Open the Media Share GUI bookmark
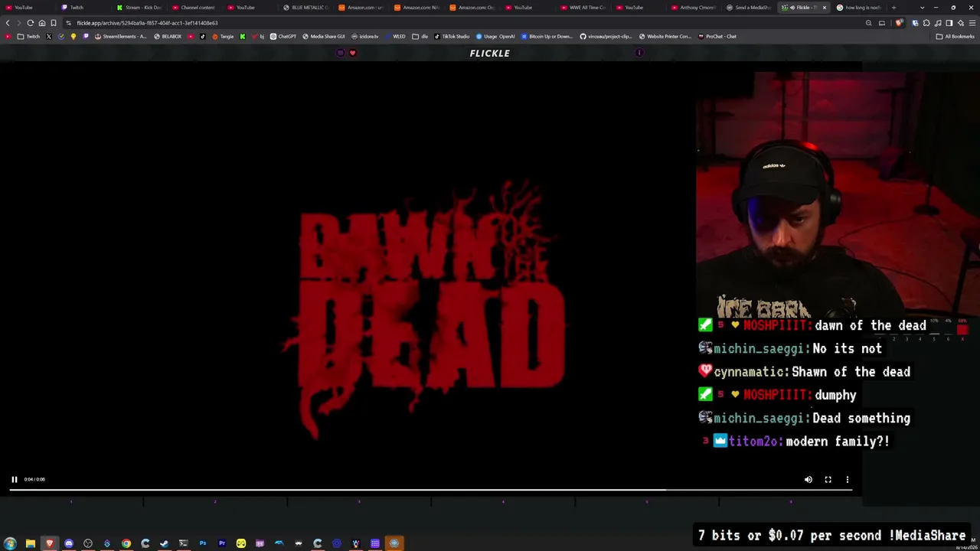The height and width of the screenshot is (551, 980). coord(323,36)
